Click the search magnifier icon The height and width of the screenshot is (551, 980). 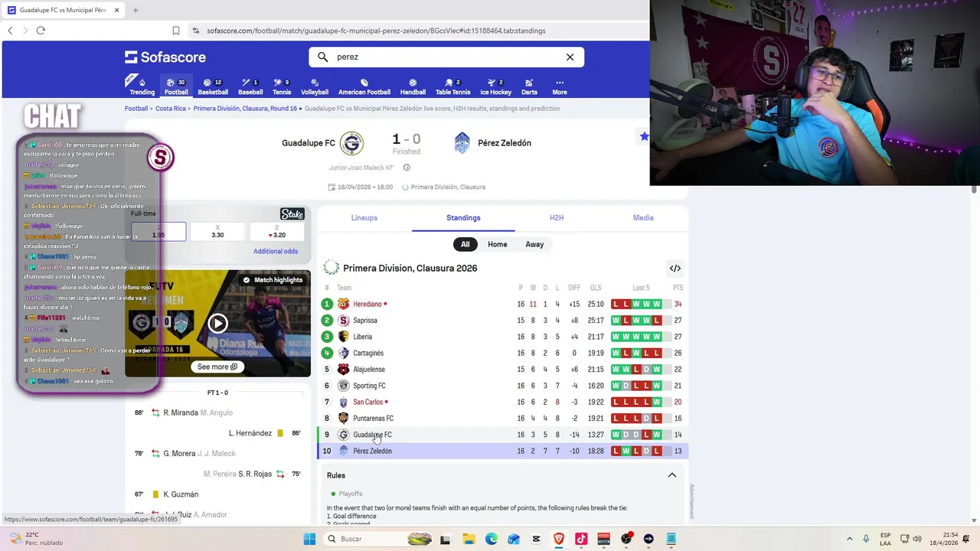(x=322, y=57)
